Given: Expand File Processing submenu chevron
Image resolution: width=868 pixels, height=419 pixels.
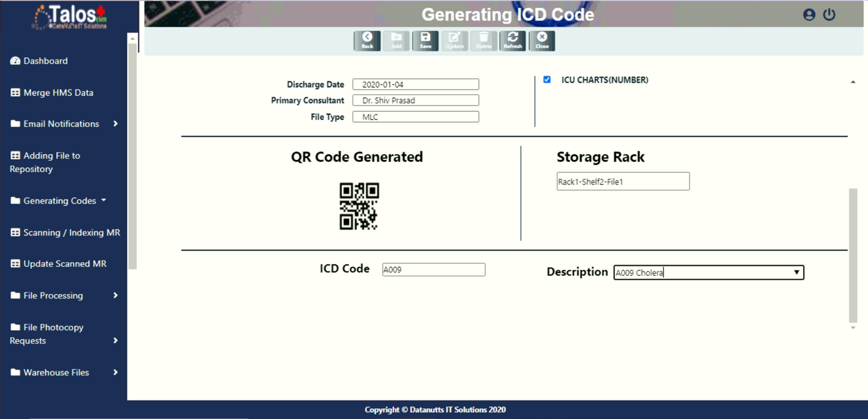Looking at the screenshot, I should [115, 295].
